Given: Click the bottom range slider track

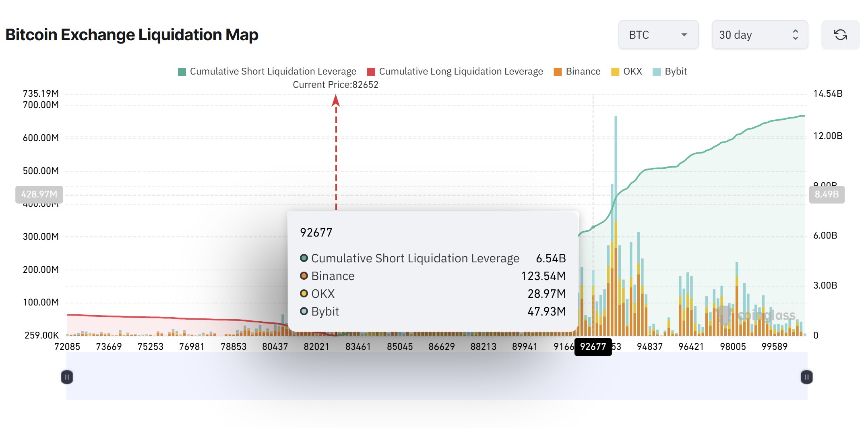Looking at the screenshot, I should coord(436,376).
